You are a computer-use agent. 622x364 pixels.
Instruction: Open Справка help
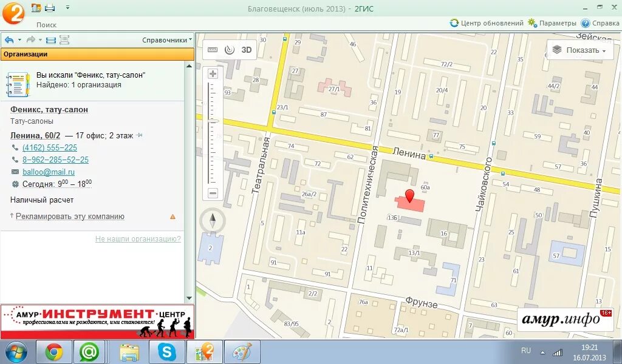(x=600, y=23)
